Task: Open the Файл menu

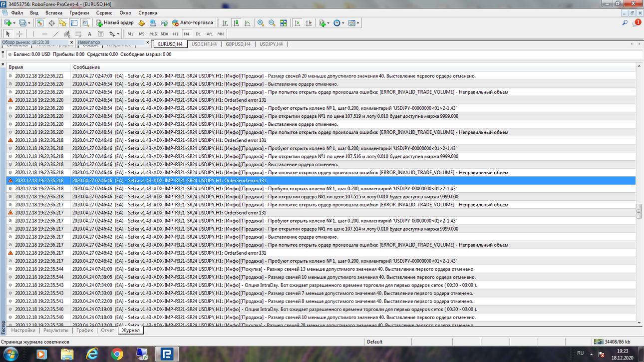Action: point(16,13)
